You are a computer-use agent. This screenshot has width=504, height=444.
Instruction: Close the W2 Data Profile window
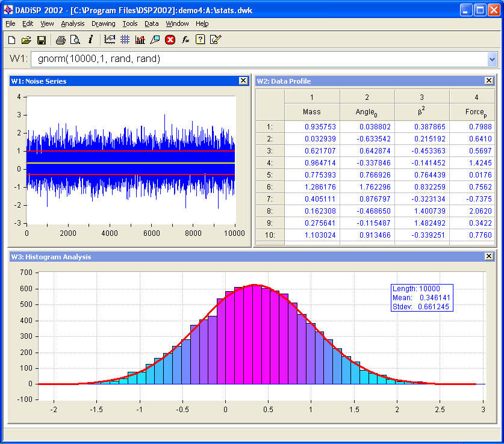pos(489,81)
